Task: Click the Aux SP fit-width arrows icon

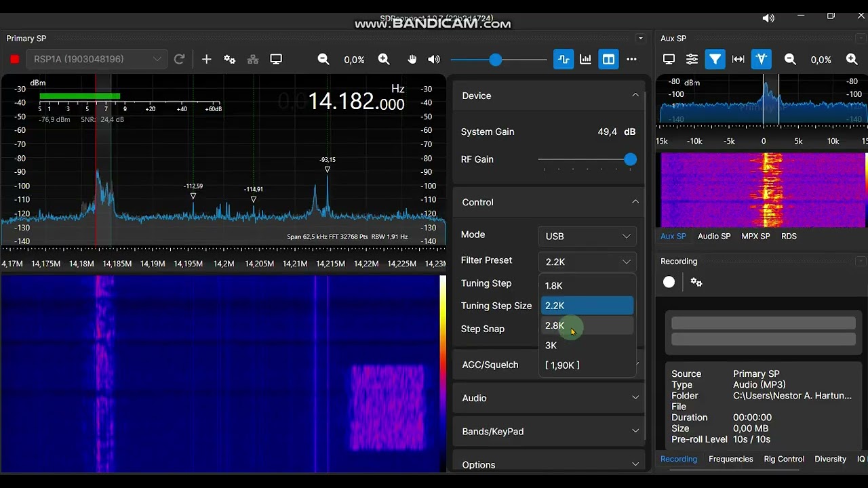Action: point(738,60)
